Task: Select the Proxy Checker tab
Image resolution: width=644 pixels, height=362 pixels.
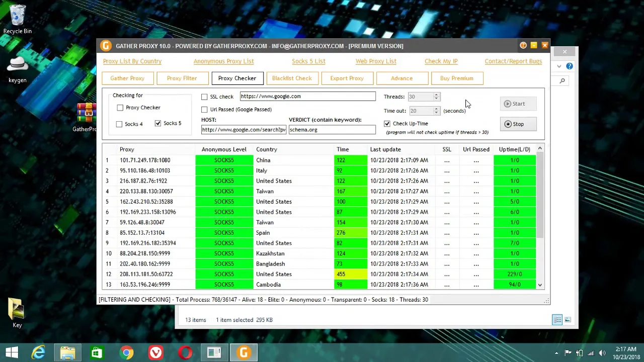Action: click(x=237, y=78)
